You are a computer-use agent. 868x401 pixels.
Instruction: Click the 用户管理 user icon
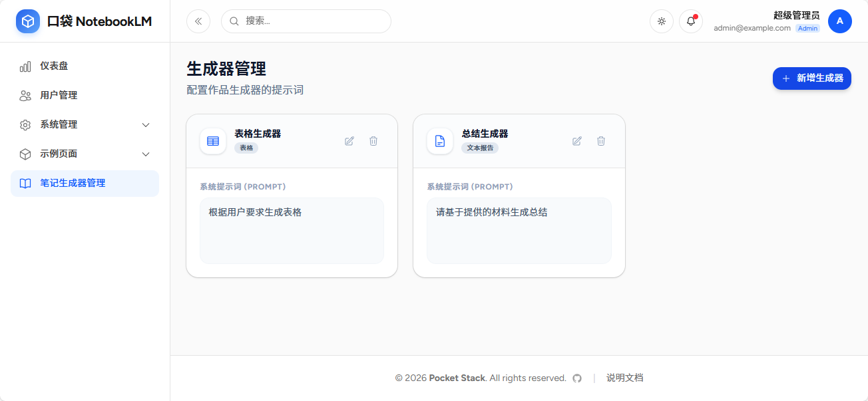[x=25, y=95]
